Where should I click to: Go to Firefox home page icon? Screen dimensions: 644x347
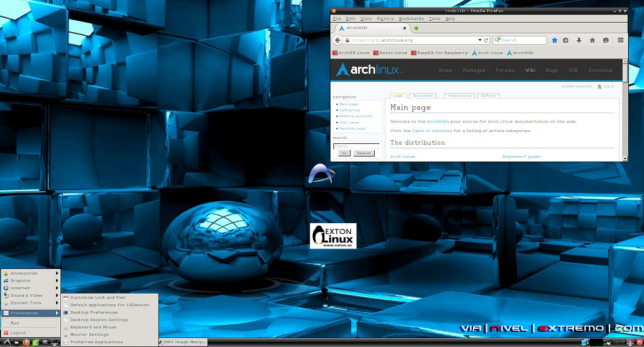592,40
